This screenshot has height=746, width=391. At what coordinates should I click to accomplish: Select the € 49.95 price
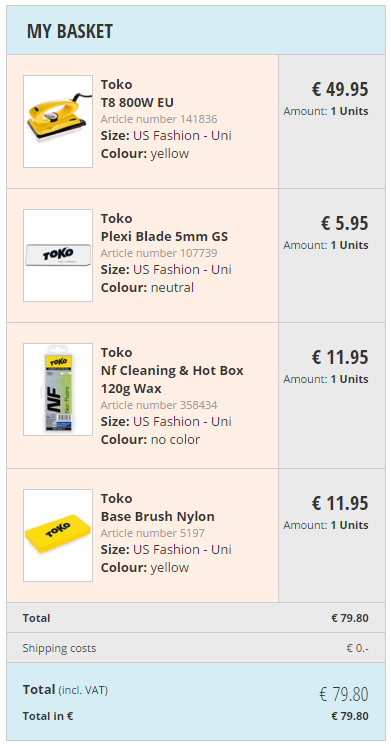(340, 89)
